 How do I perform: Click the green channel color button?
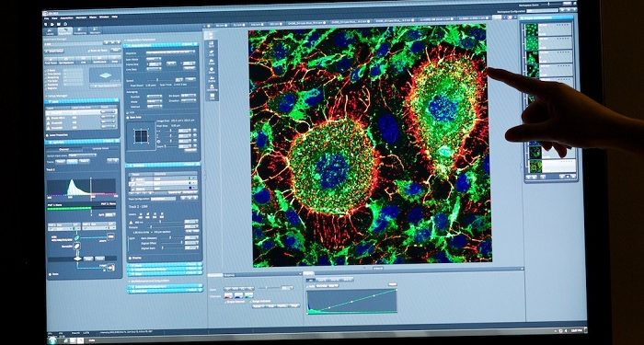tap(249, 294)
